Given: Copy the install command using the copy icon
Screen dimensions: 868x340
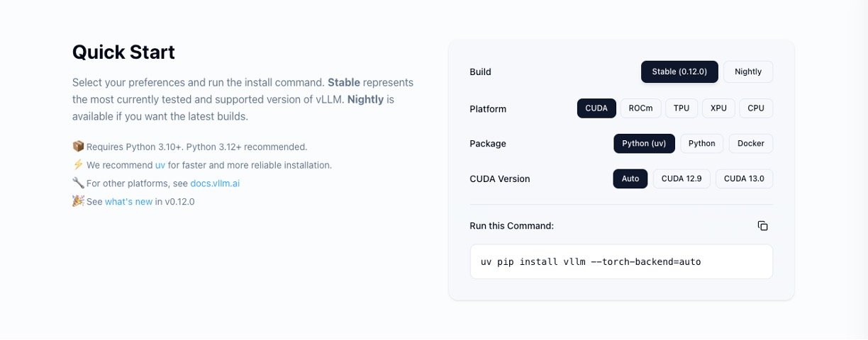Looking at the screenshot, I should point(762,226).
